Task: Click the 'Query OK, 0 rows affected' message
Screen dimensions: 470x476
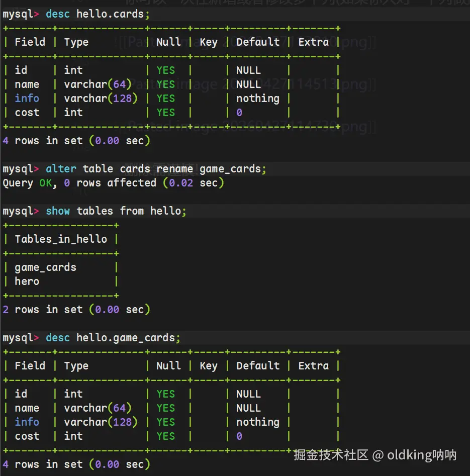Action: tap(113, 183)
